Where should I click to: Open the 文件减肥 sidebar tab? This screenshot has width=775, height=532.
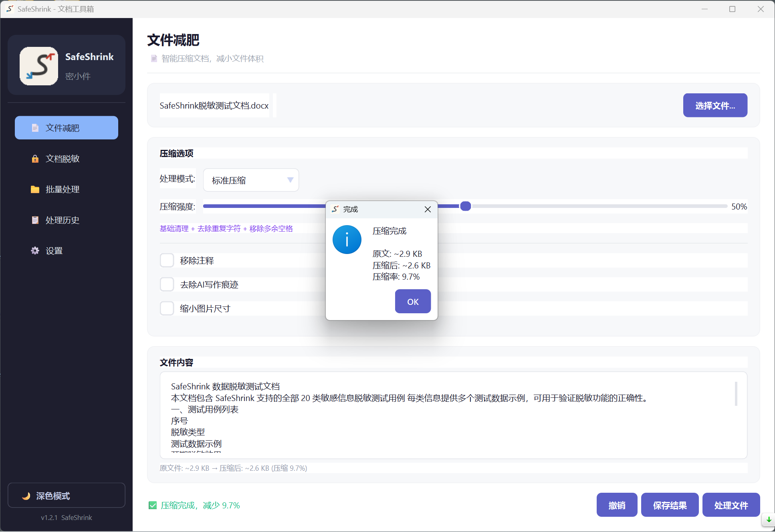67,128
